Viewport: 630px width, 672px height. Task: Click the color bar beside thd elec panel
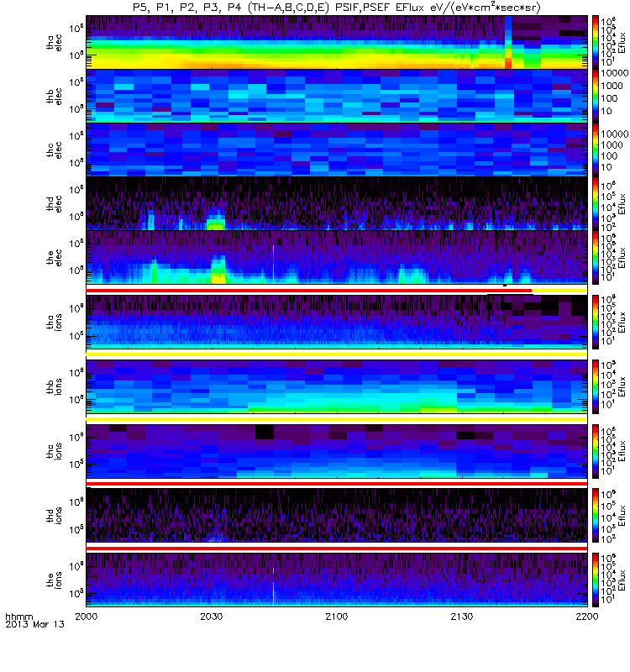[x=596, y=203]
